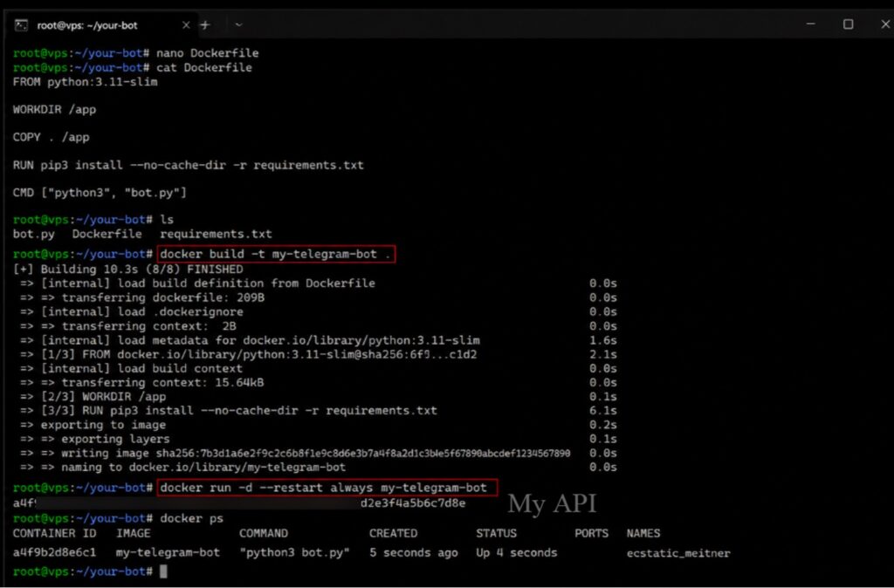Click the 0.2s timing value
This screenshot has height=588, width=894.
point(603,425)
